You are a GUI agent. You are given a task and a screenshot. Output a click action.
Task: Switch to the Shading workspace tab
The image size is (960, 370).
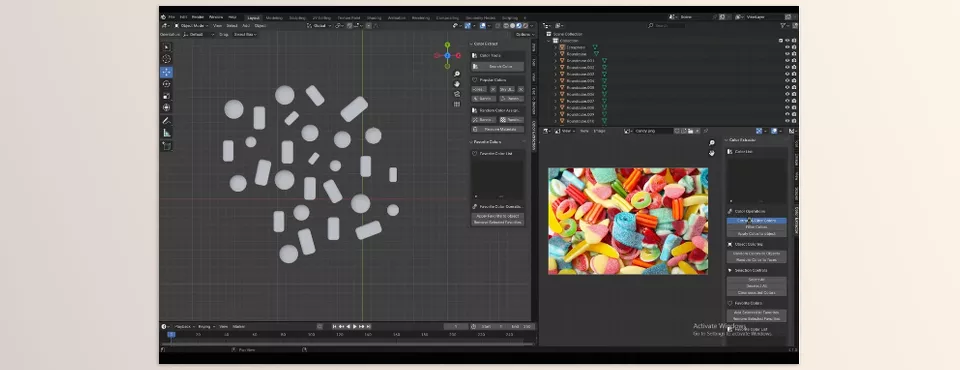[x=374, y=18]
